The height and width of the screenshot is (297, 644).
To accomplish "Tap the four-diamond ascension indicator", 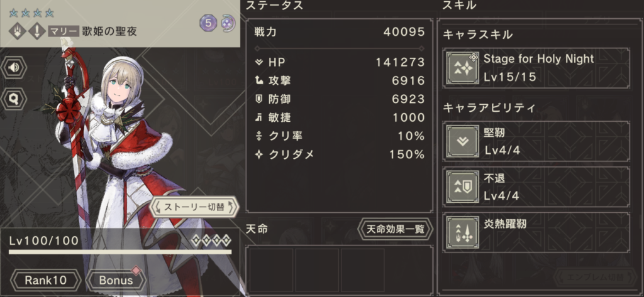I will point(211,240).
